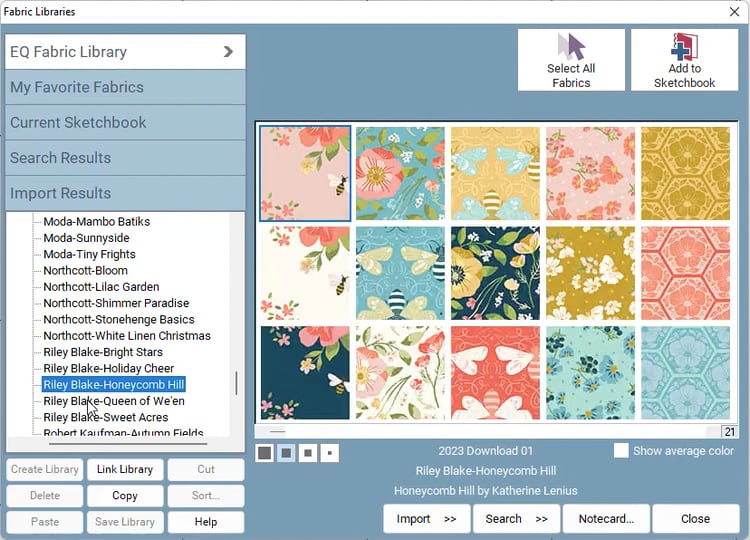The width and height of the screenshot is (750, 540).
Task: Select Northcott-Bloom in the tree
Action: (86, 270)
